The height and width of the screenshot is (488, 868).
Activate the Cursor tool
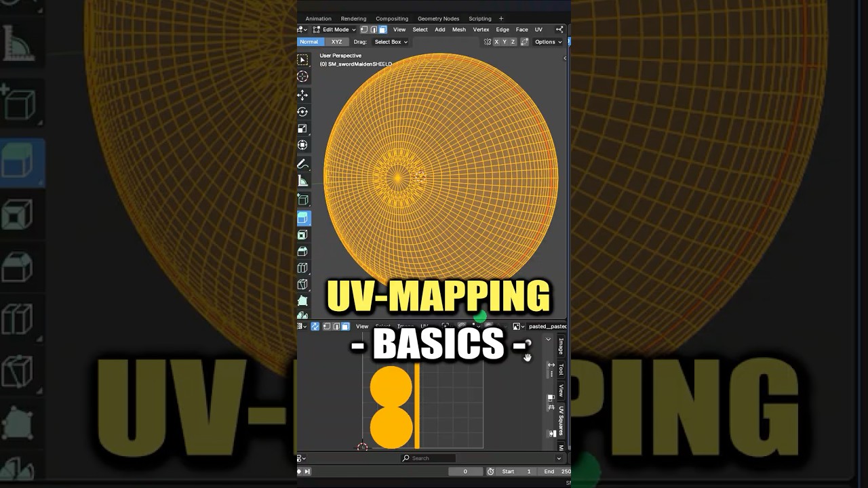303,77
